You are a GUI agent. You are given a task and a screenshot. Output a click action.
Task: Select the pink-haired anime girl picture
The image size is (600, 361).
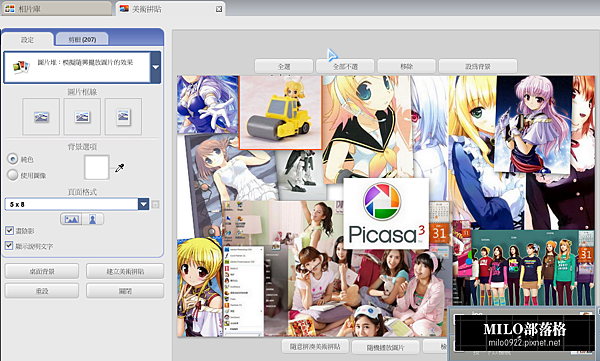534,123
